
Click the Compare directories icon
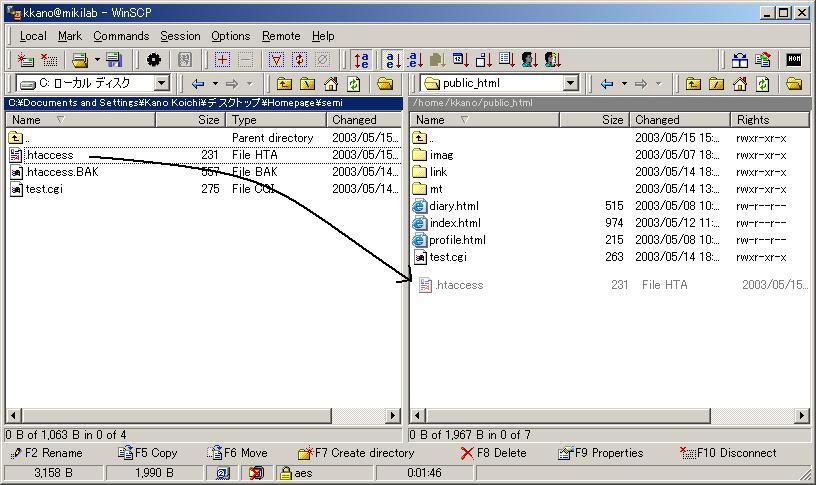coord(740,60)
